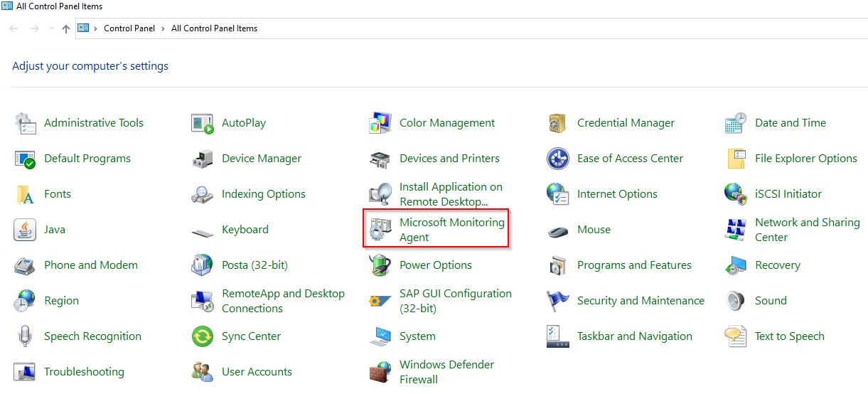Open the Recent locations dropdown arrow
The image size is (868, 394).
[x=50, y=28]
